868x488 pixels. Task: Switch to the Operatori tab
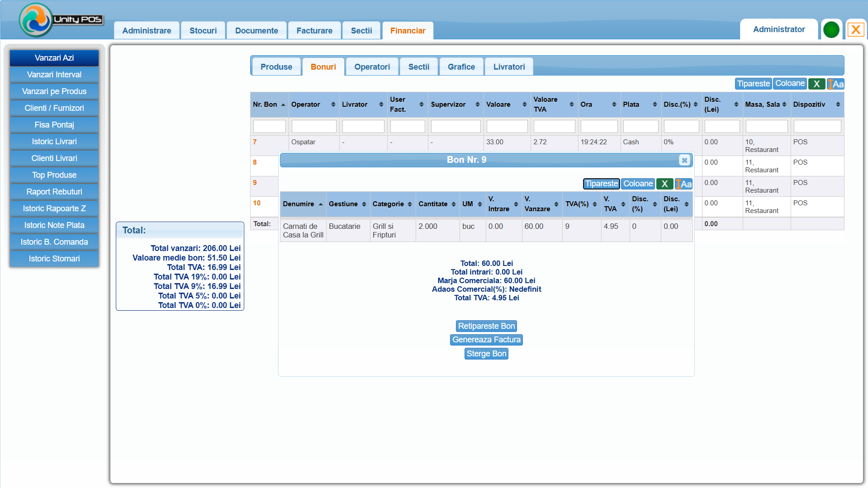coord(372,67)
